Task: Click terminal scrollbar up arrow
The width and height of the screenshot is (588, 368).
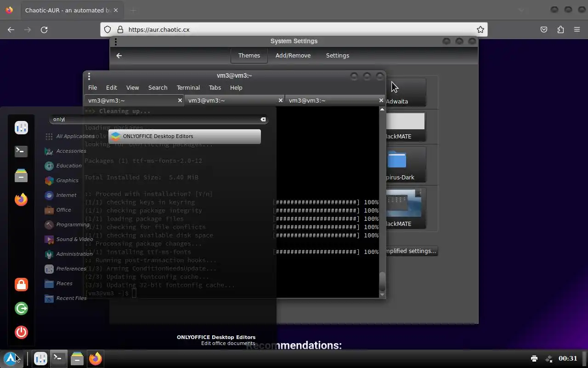Action: pyautogui.click(x=382, y=109)
